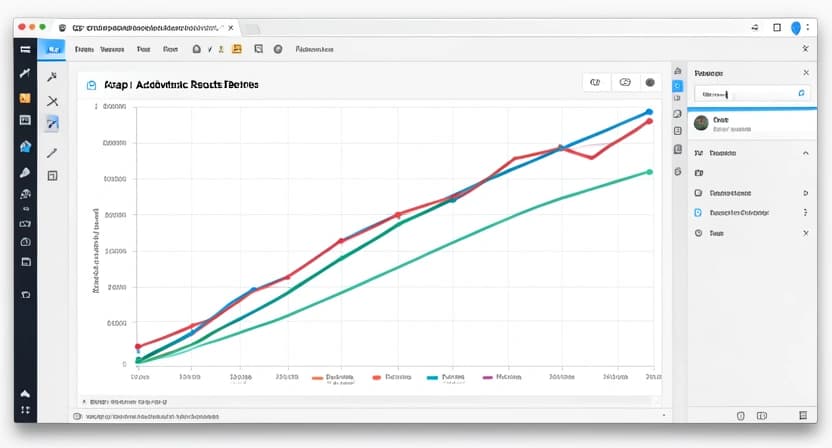Screen dimensions: 832x448
Task: Click the orange icon in dark sidebar
Action: coord(24,98)
